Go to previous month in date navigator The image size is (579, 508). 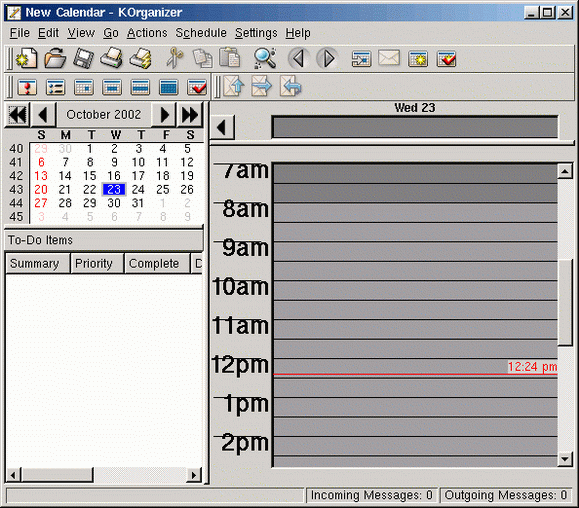pos(43,115)
